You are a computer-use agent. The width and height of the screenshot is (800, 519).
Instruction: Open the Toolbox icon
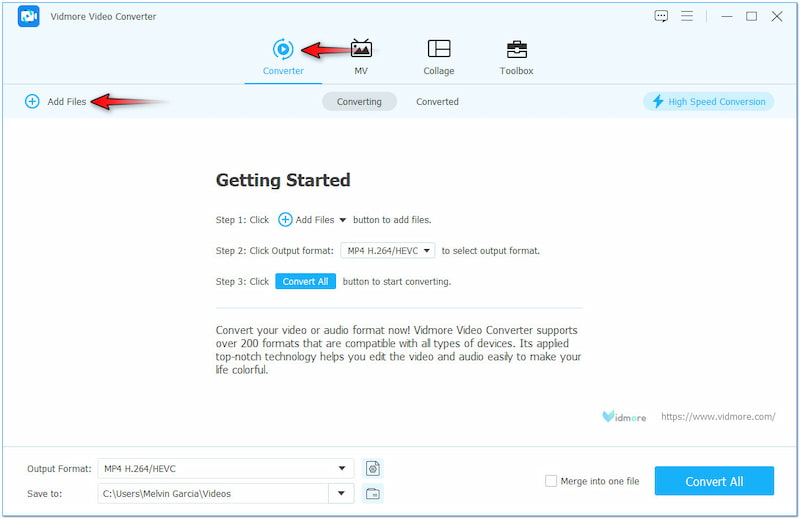tap(516, 49)
